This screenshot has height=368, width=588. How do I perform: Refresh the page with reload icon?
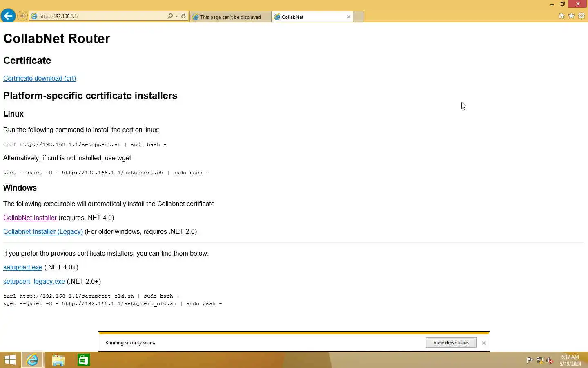[183, 16]
